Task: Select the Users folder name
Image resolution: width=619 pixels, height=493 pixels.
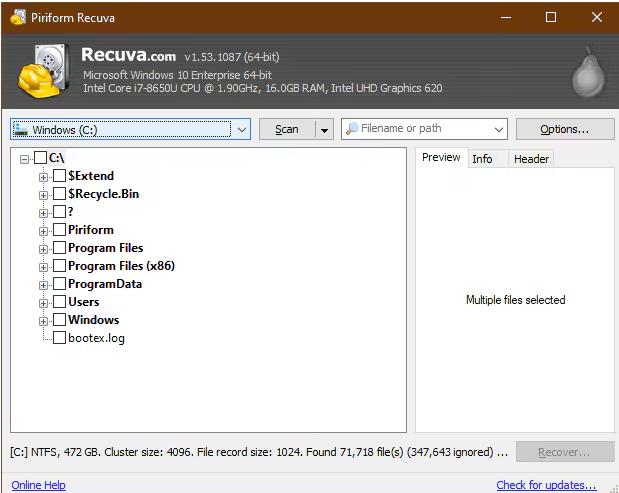Action: (x=84, y=302)
